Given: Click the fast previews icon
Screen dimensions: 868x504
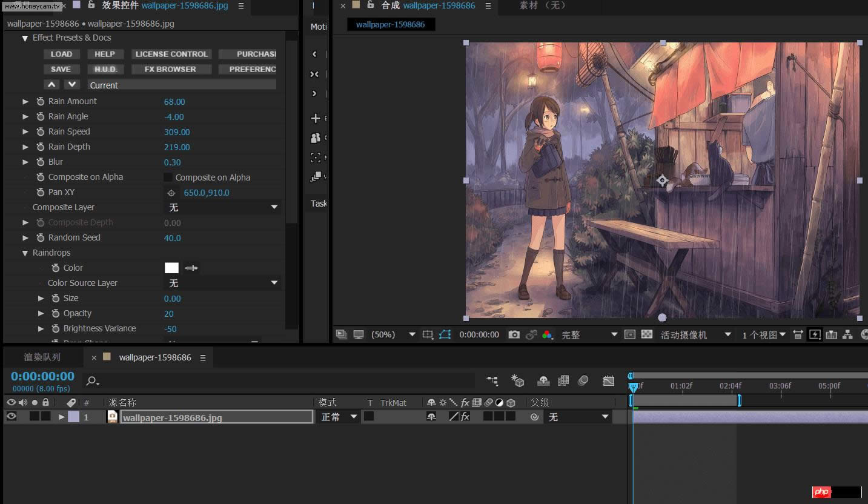Looking at the screenshot, I should point(815,334).
